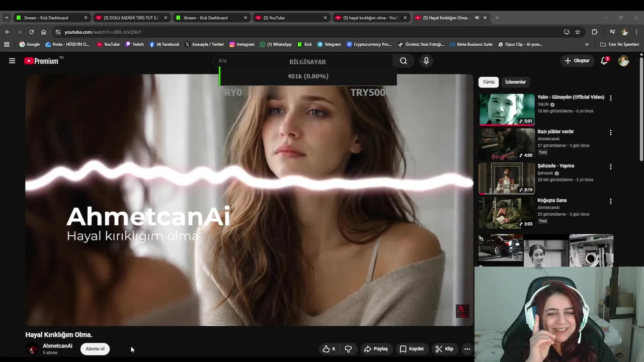Focus the Ara search field
The image size is (644, 362).
click(x=302, y=61)
